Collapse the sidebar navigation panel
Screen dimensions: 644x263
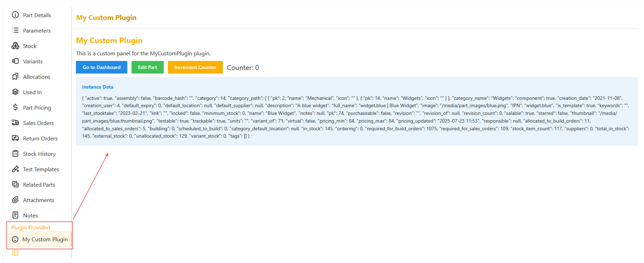point(15,253)
